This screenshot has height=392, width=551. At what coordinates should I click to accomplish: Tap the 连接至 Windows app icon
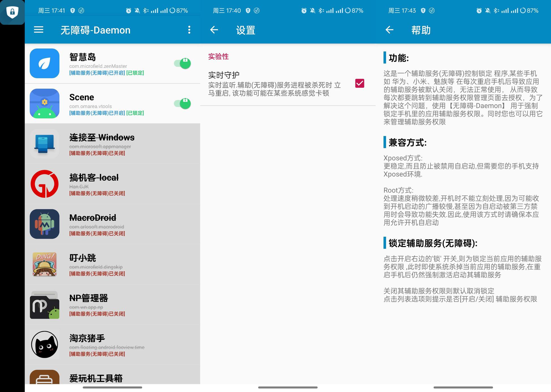pos(44,144)
